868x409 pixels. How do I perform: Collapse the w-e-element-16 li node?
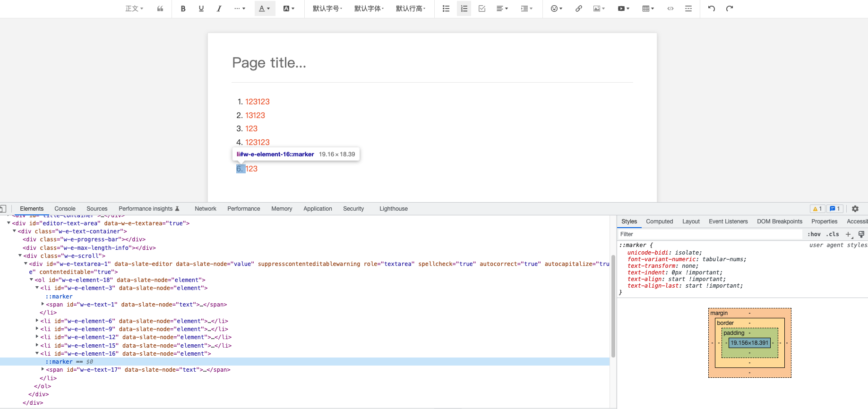click(x=37, y=353)
